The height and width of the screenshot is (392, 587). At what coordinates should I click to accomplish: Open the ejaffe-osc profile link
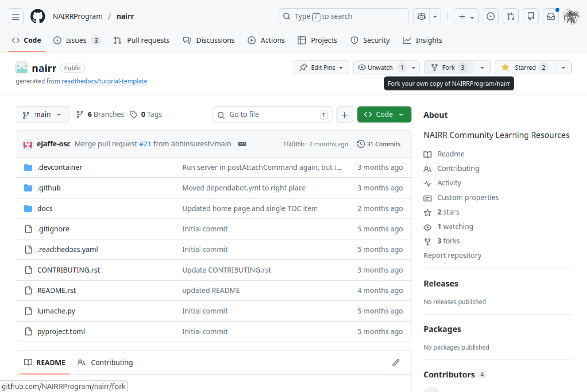point(54,144)
